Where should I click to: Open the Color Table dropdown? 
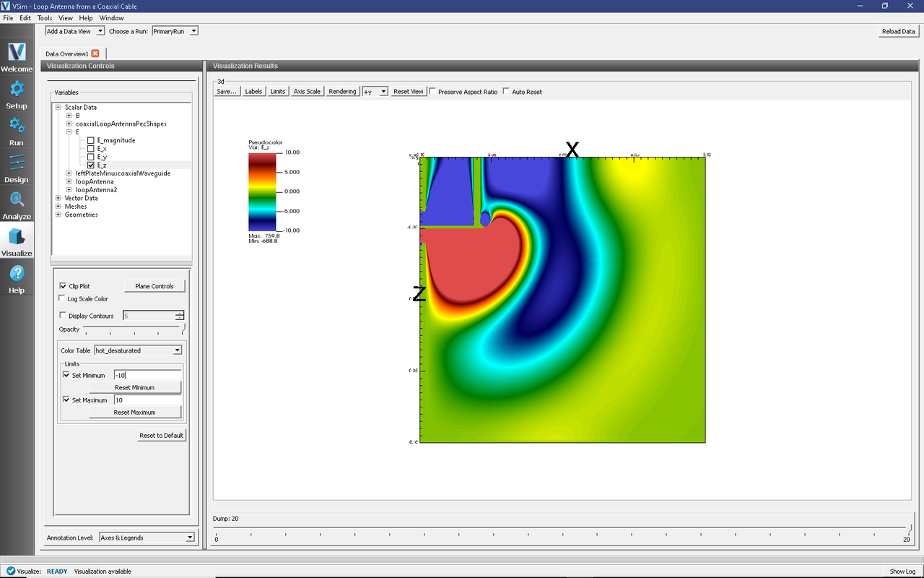tap(138, 350)
